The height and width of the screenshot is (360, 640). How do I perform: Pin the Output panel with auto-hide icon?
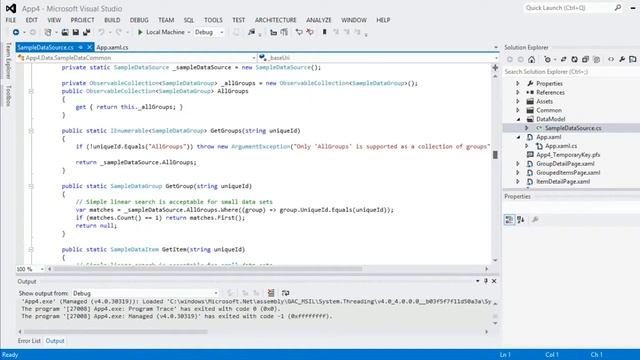(x=486, y=281)
